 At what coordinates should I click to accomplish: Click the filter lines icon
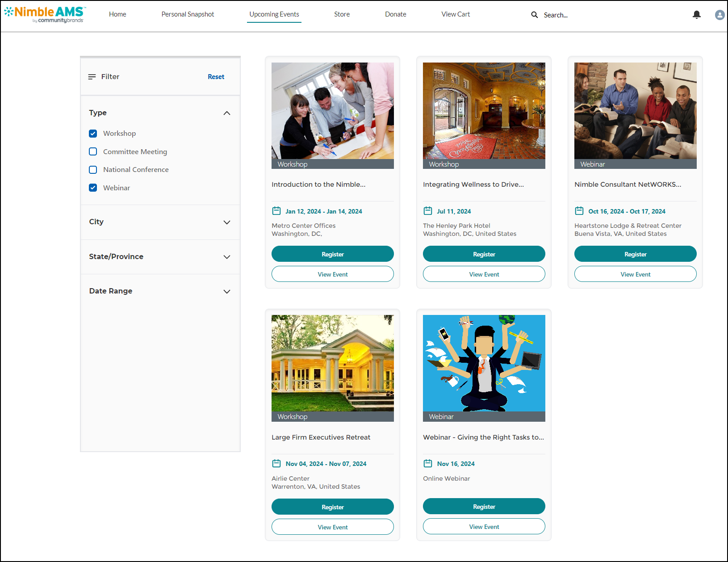pos(92,77)
